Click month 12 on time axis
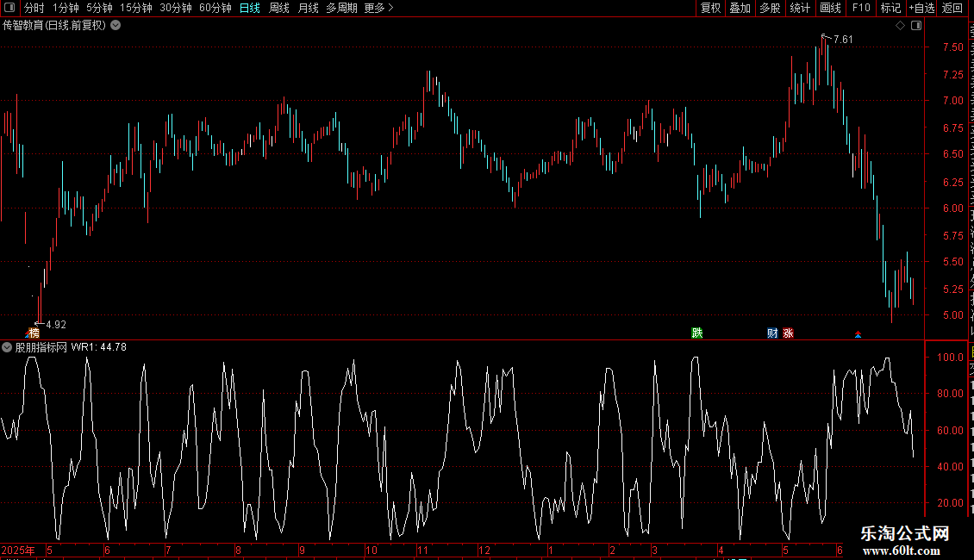The height and width of the screenshot is (560, 974). click(x=484, y=550)
